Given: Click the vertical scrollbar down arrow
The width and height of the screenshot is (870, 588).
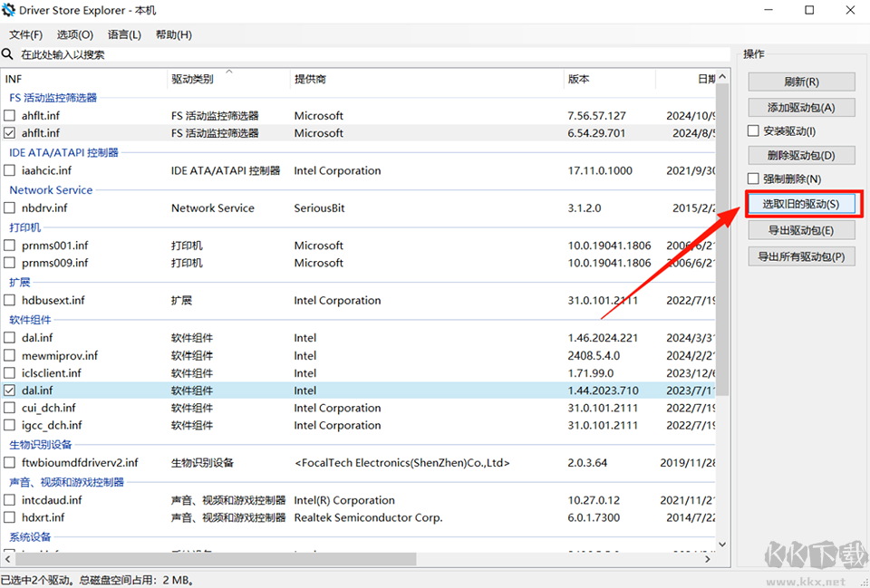Looking at the screenshot, I should 722,545.
